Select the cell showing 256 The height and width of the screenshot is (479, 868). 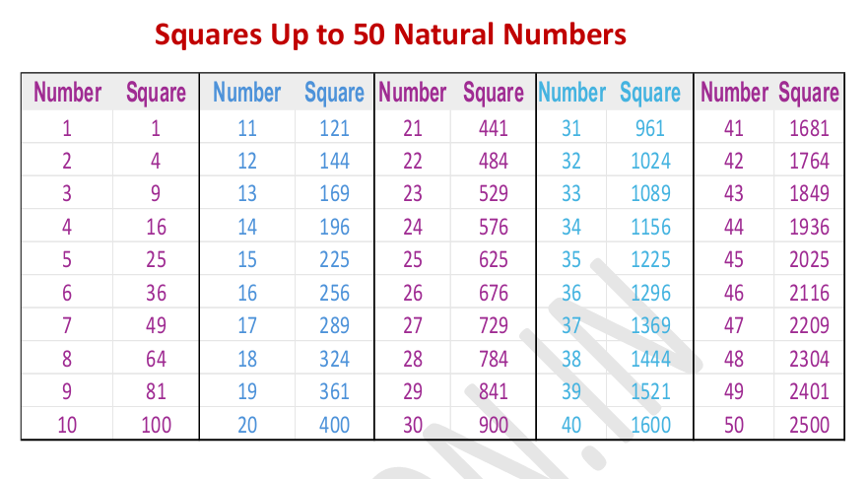pos(334,293)
